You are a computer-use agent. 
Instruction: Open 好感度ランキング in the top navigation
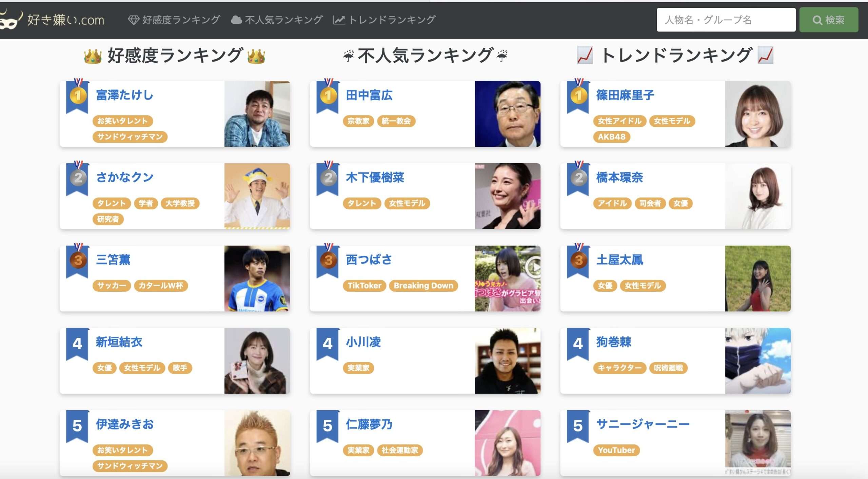tap(174, 20)
